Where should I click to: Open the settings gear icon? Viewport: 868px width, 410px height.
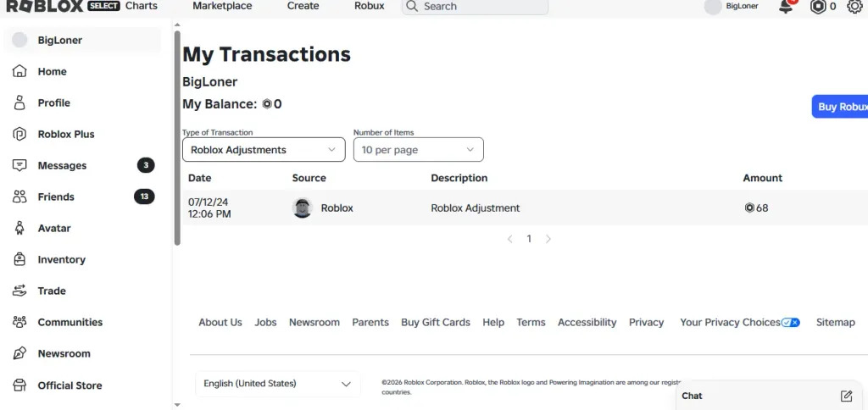(x=854, y=7)
